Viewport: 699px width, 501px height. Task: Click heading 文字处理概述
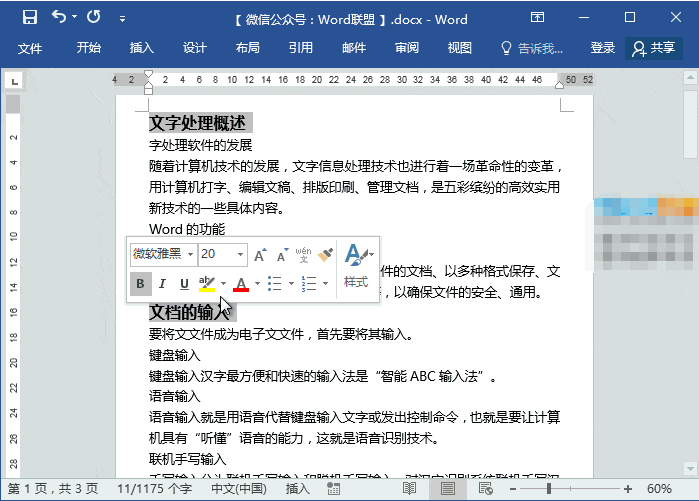click(x=197, y=123)
